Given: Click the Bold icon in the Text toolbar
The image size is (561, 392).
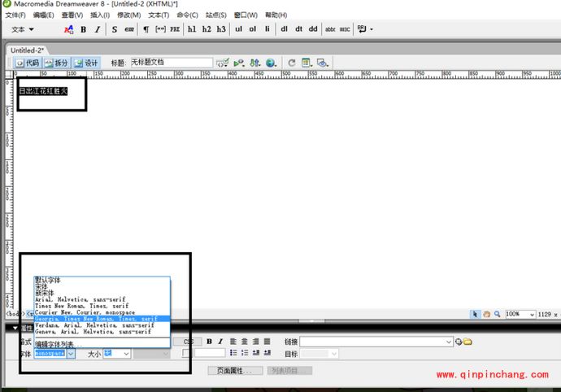Looking at the screenshot, I should click(84, 29).
